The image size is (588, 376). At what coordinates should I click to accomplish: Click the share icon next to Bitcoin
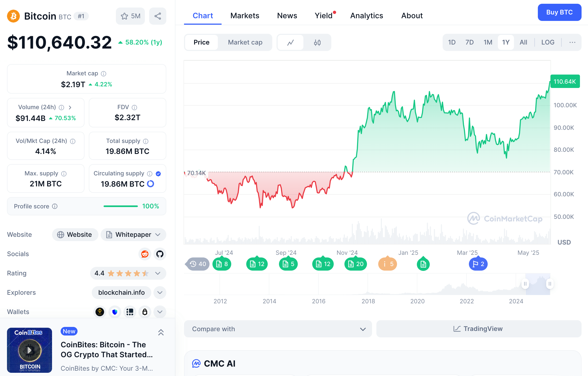coord(157,16)
